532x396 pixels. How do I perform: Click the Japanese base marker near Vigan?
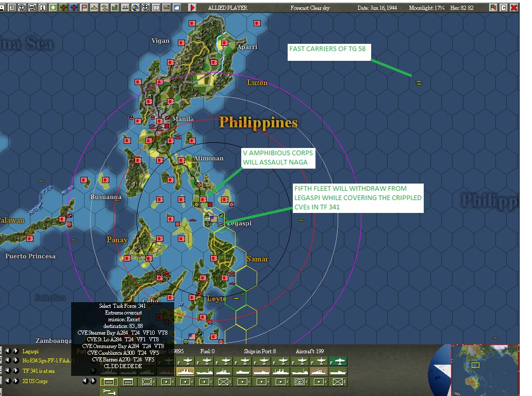click(181, 43)
